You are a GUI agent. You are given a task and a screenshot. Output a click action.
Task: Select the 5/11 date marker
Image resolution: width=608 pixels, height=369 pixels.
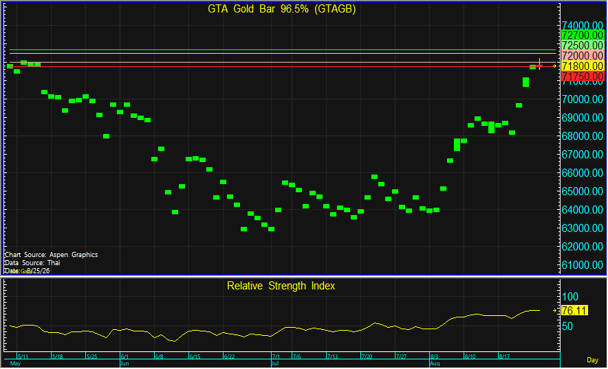click(22, 356)
